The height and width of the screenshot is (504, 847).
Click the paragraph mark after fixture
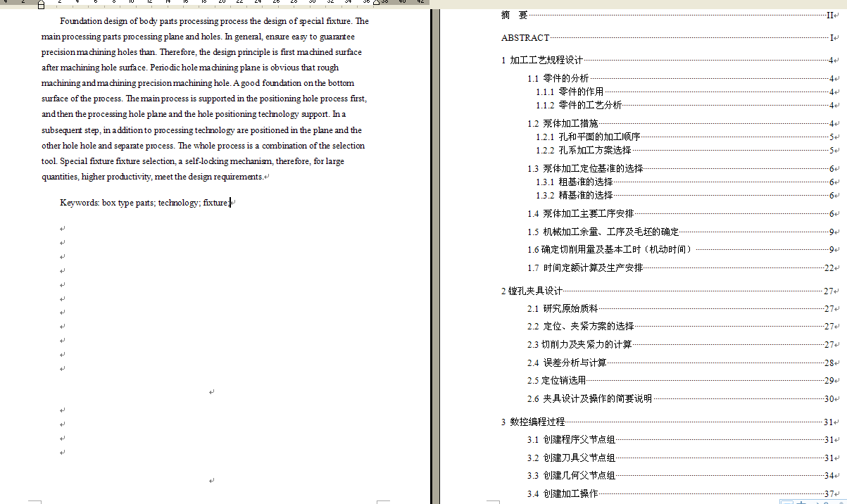click(x=232, y=203)
